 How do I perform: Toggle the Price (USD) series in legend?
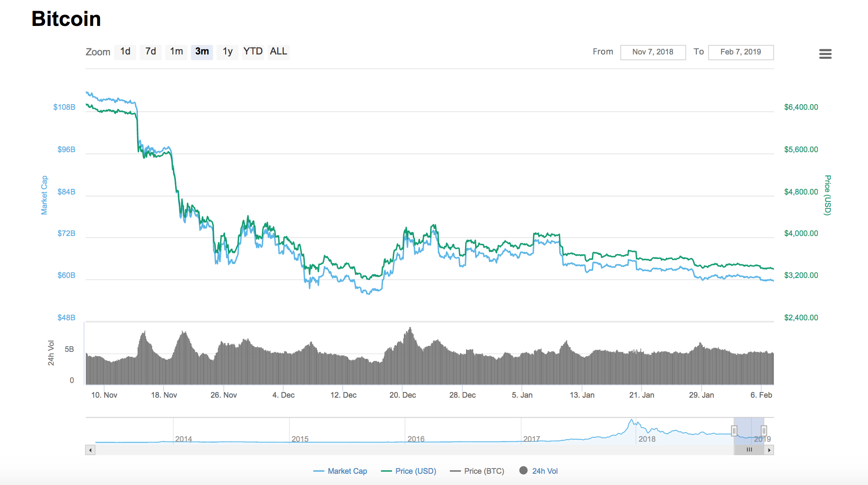[x=408, y=471]
